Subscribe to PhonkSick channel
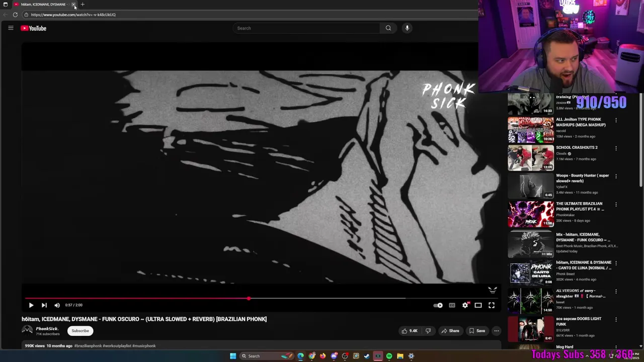 pyautogui.click(x=80, y=331)
